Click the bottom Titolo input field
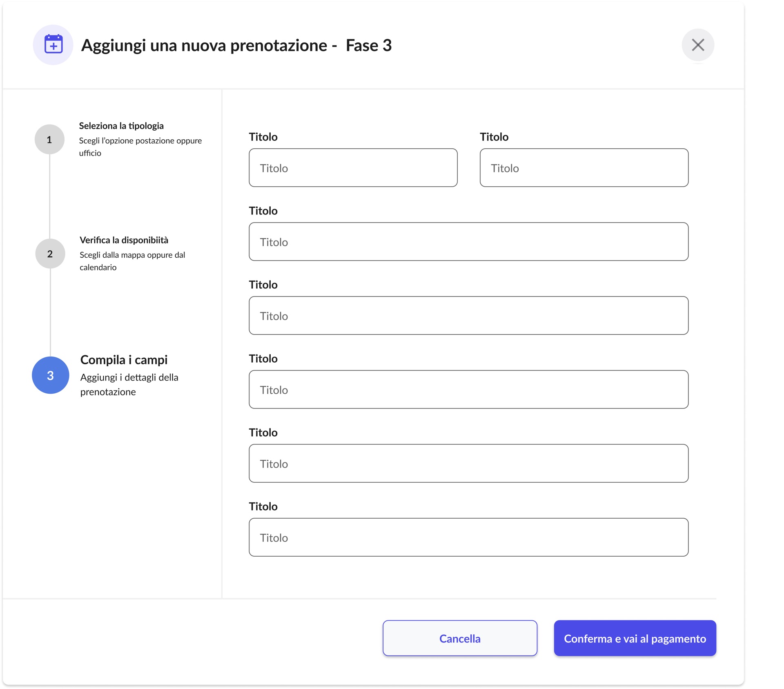The image size is (784, 689). [468, 537]
